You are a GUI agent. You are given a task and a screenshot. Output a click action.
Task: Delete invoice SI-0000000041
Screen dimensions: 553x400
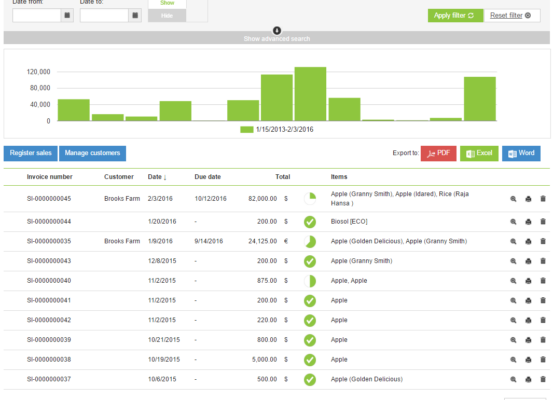(x=543, y=301)
